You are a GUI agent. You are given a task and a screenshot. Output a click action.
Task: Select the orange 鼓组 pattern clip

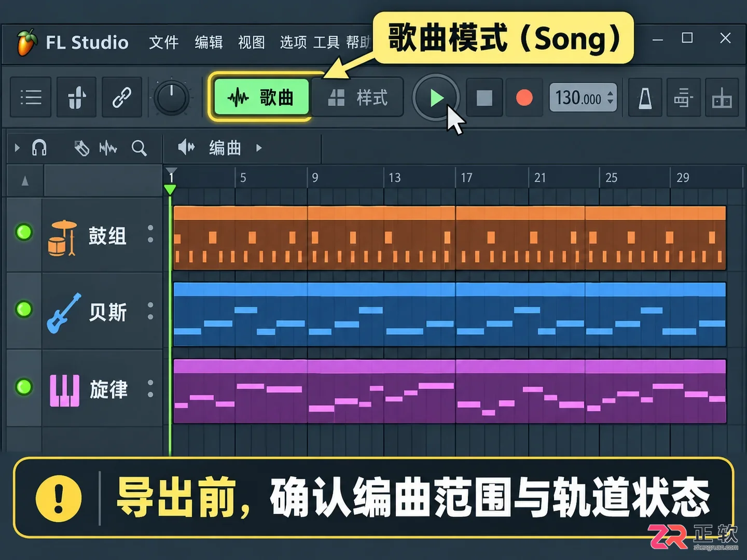(449, 238)
